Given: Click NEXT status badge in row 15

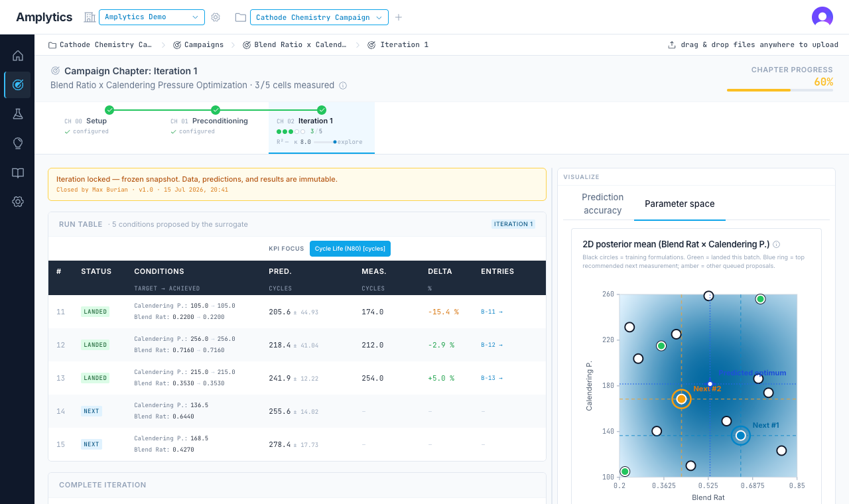Looking at the screenshot, I should [x=92, y=444].
